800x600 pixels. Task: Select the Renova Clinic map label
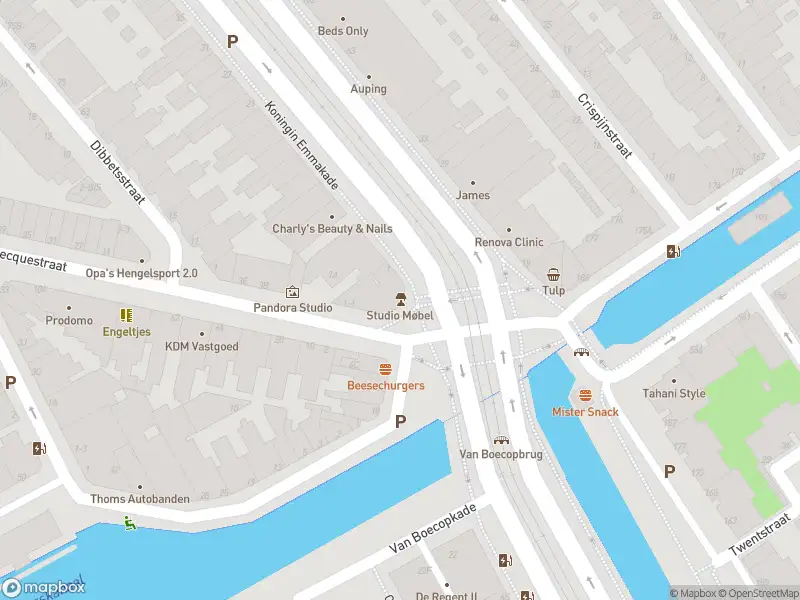click(x=509, y=242)
